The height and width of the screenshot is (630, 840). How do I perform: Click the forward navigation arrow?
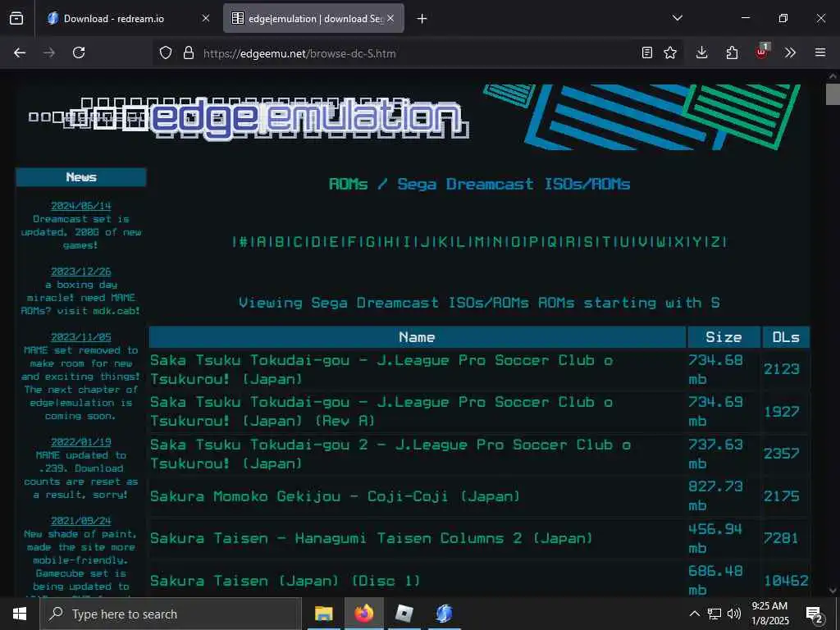click(48, 53)
